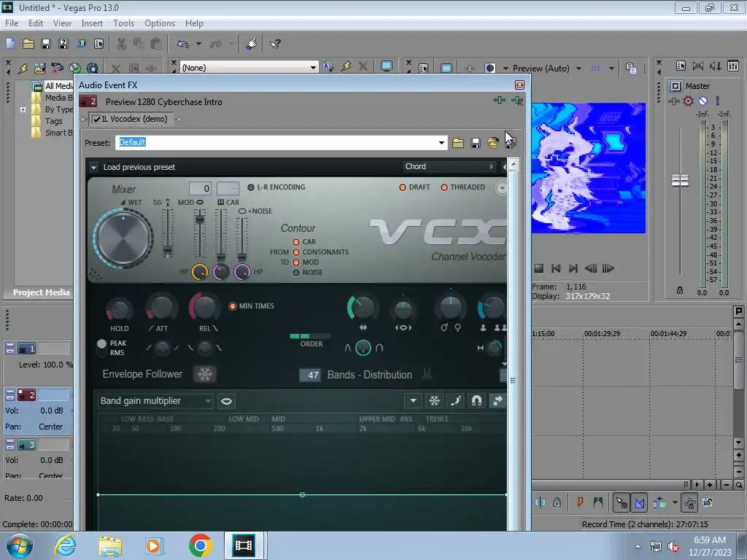The height and width of the screenshot is (560, 747).
Task: Click the 47 bands number field
Action: tap(309, 375)
